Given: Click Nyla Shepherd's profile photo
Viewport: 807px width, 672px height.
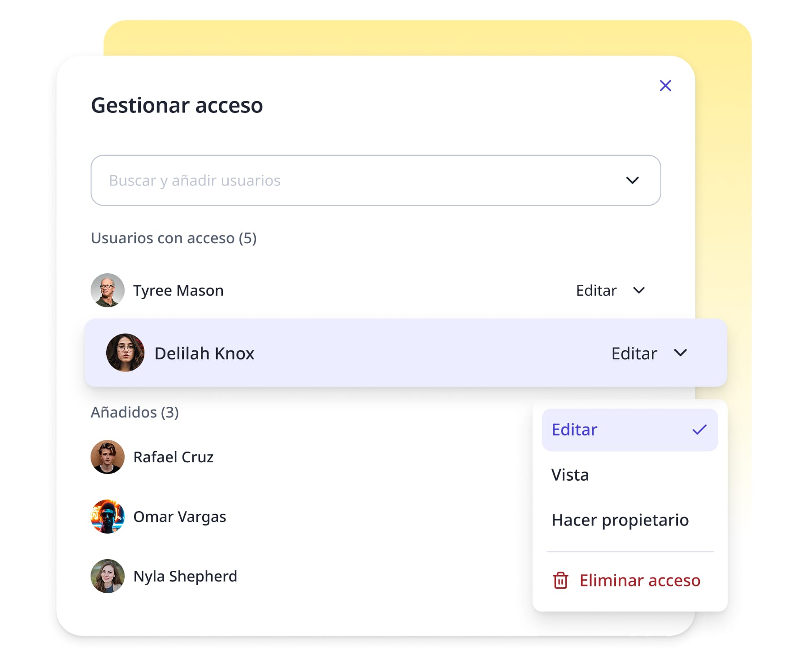Looking at the screenshot, I should tap(108, 576).
